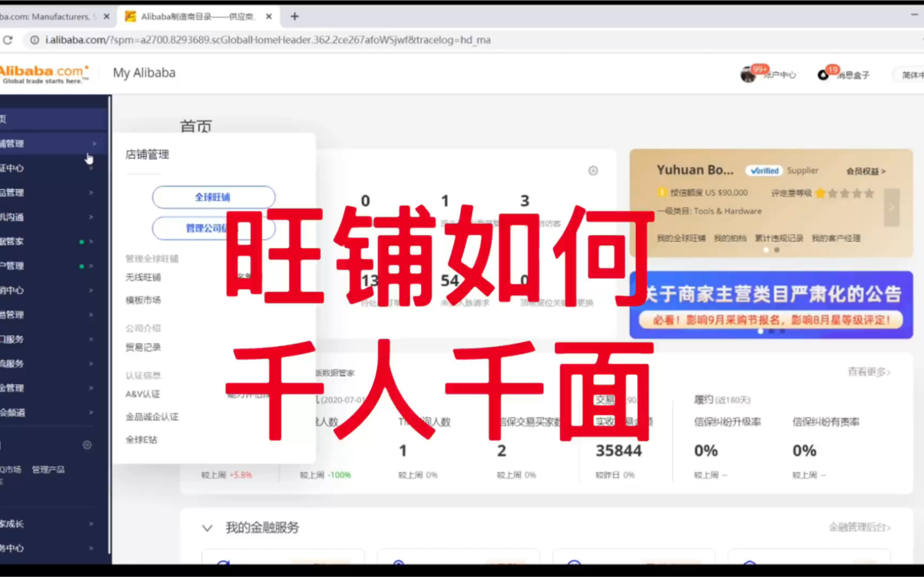The image size is (924, 577).
Task: Open 会员权益 > on the gold card
Action: (x=866, y=171)
